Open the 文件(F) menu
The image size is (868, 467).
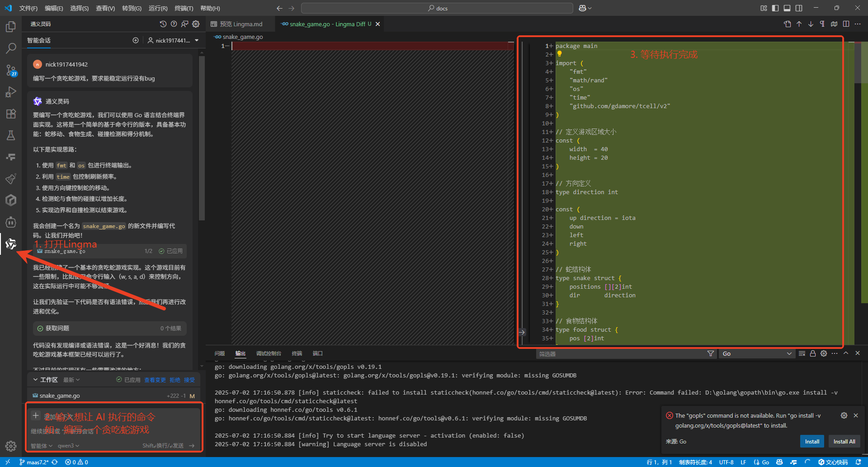click(x=28, y=8)
